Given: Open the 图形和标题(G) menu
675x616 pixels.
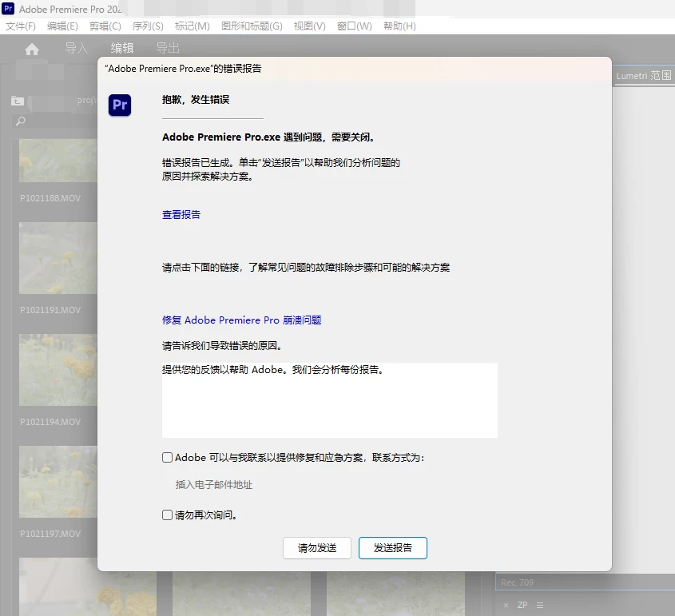Looking at the screenshot, I should [252, 26].
